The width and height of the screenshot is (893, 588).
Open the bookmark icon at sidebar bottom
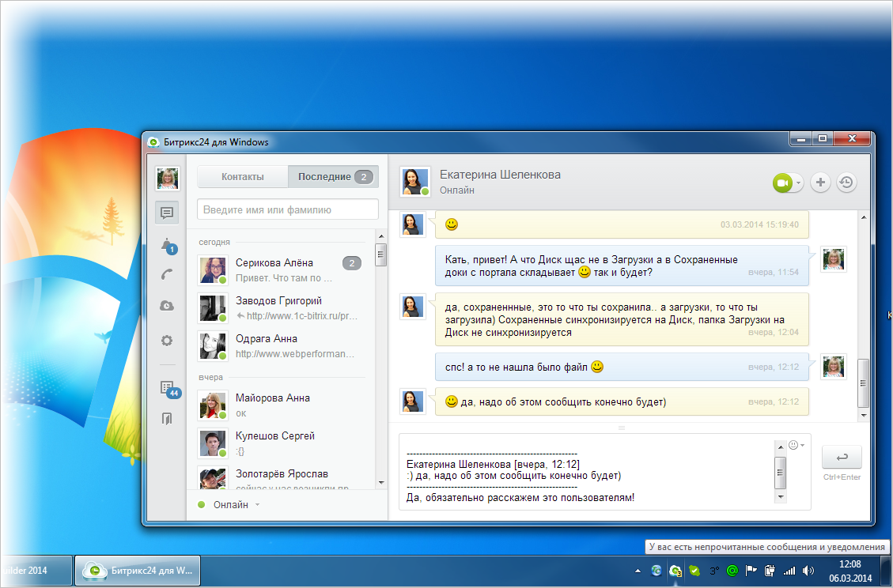tap(167, 418)
